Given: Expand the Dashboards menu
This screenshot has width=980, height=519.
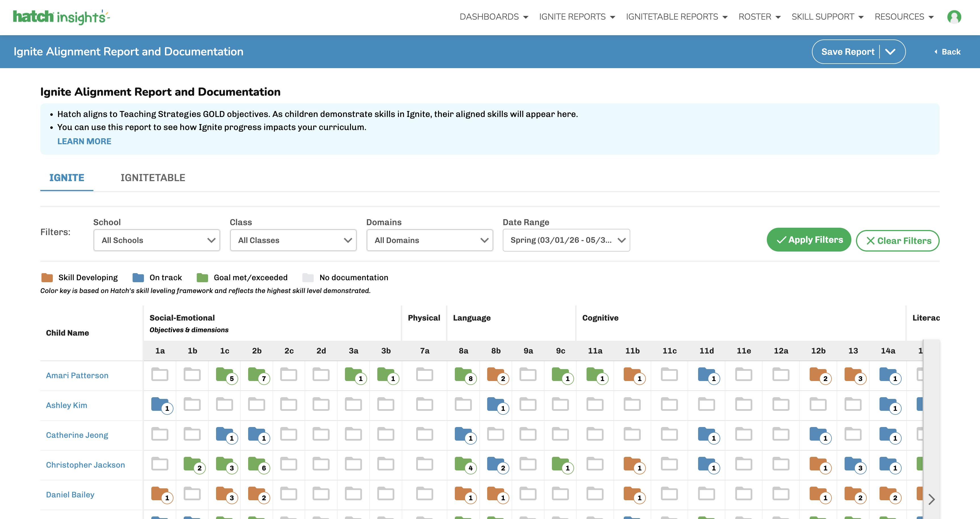Looking at the screenshot, I should pos(494,17).
